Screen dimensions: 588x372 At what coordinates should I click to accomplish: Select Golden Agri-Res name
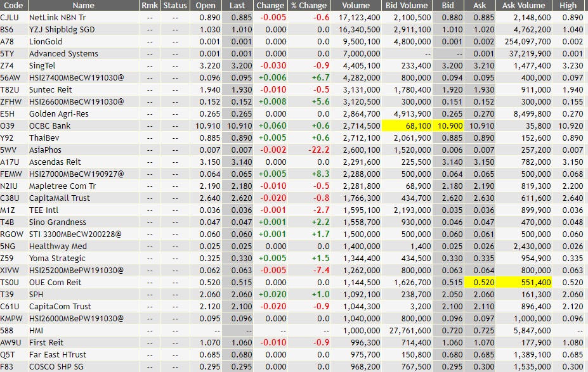tap(59, 114)
